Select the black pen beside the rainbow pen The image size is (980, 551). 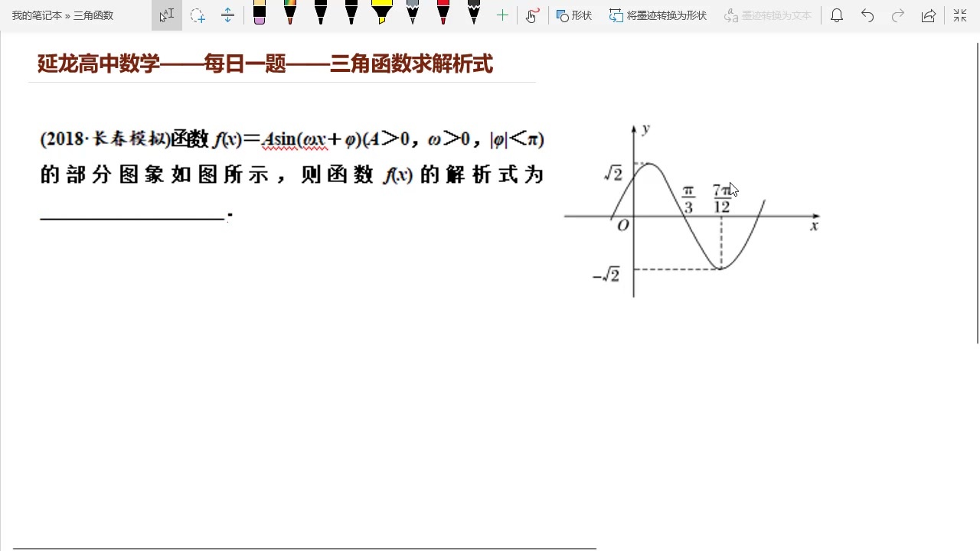click(x=321, y=13)
